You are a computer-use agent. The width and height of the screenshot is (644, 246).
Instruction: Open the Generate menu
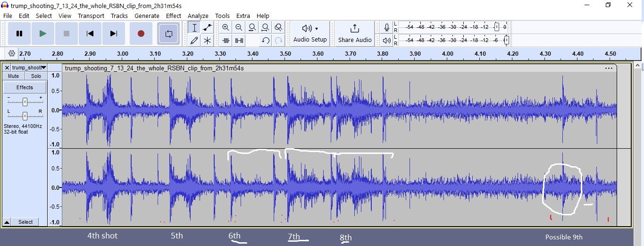click(147, 16)
